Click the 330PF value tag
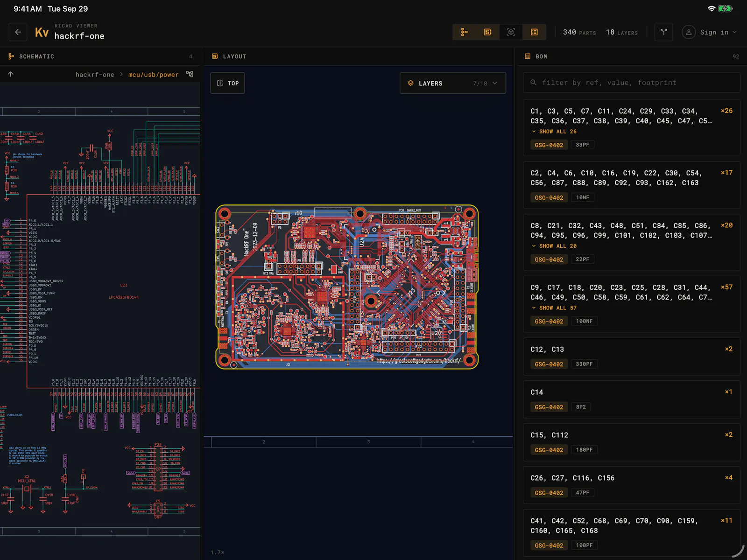The image size is (747, 560). point(584,364)
